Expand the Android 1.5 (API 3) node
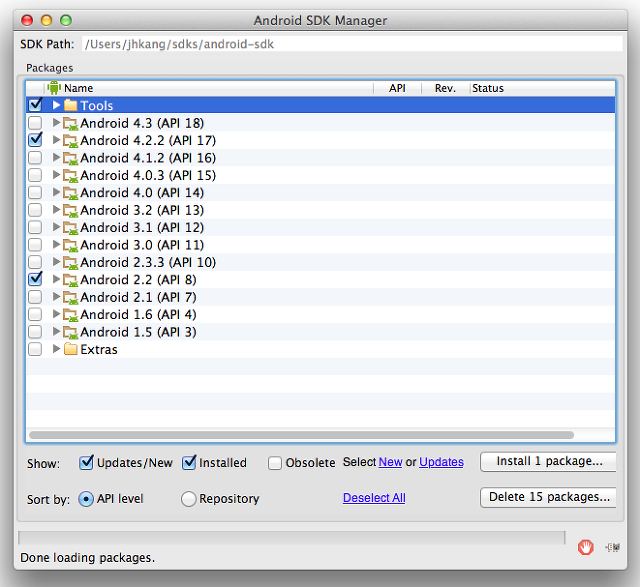 (56, 331)
